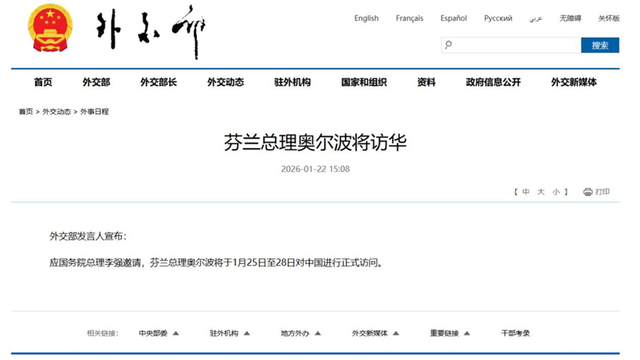Click inside the search input field
This screenshot has width=640, height=360.
511,45
